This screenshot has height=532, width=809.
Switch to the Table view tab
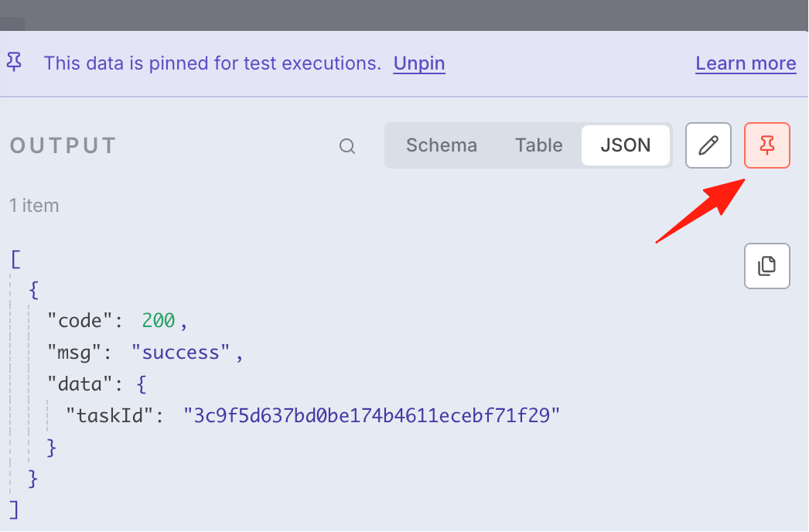click(x=538, y=145)
